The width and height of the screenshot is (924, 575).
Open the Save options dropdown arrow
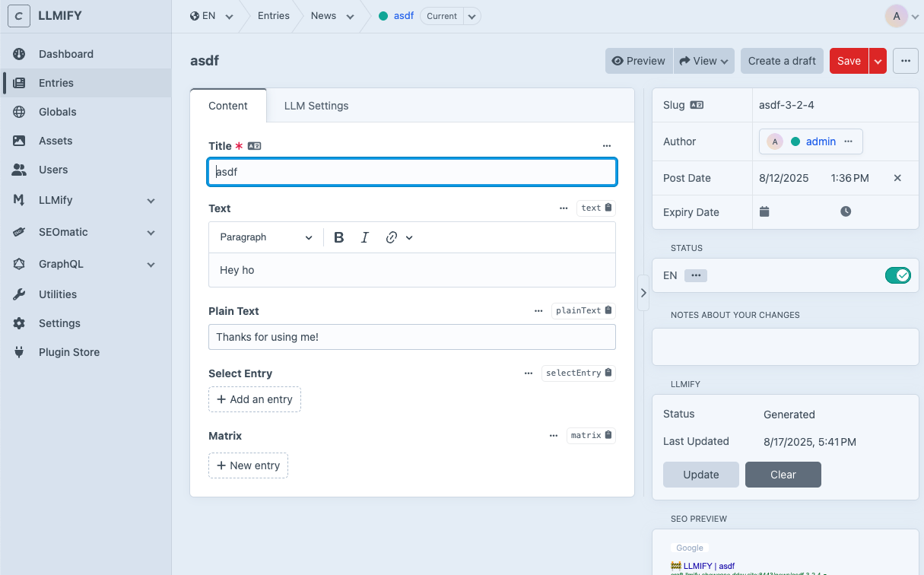click(878, 61)
